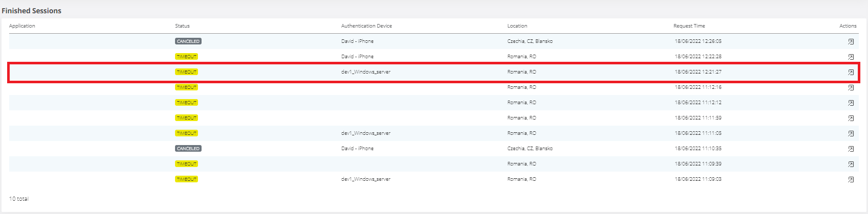This screenshot has height=214, width=868.
Task: View details of the 11:11:59 session
Action: 851,118
